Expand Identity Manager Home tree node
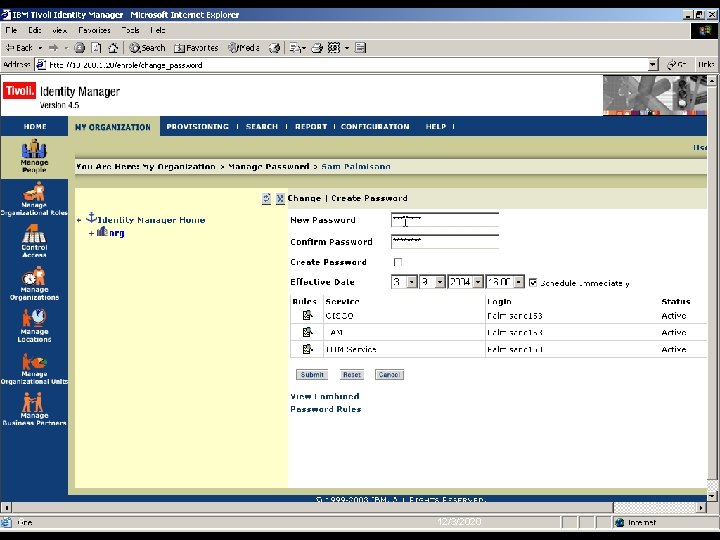The height and width of the screenshot is (540, 720). pyautogui.click(x=79, y=220)
